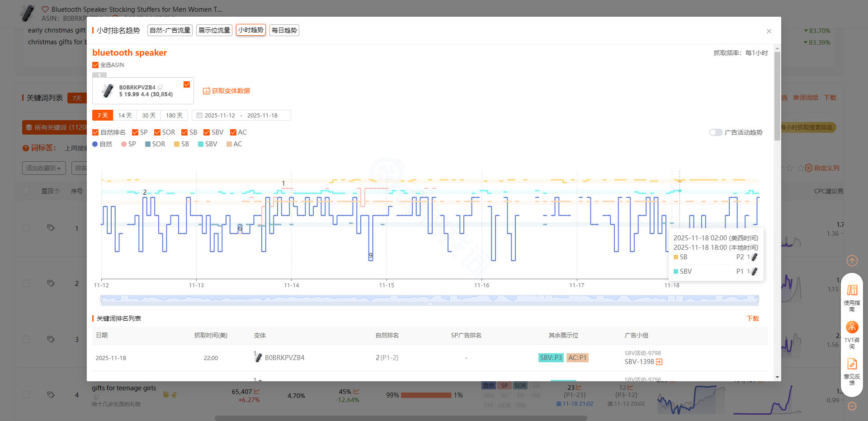
Task: Switch to the 每日趋势 tab
Action: (x=284, y=30)
